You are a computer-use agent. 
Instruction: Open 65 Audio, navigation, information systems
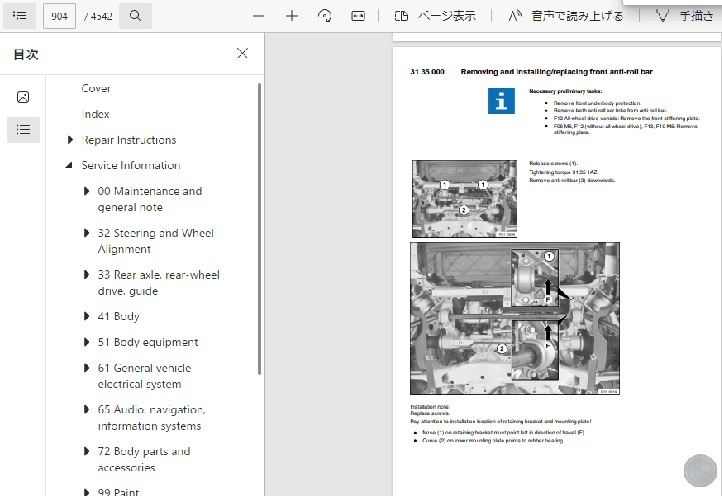coord(151,418)
